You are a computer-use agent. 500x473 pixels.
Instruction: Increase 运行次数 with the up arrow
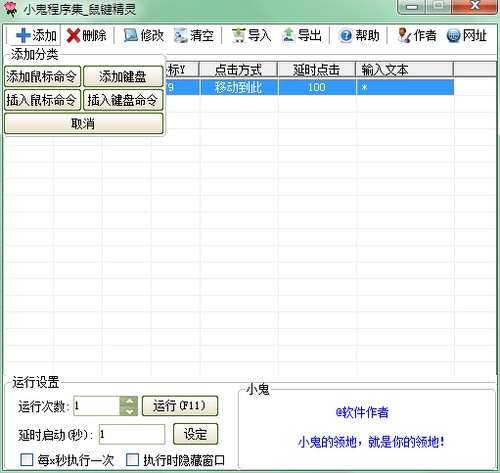click(129, 401)
